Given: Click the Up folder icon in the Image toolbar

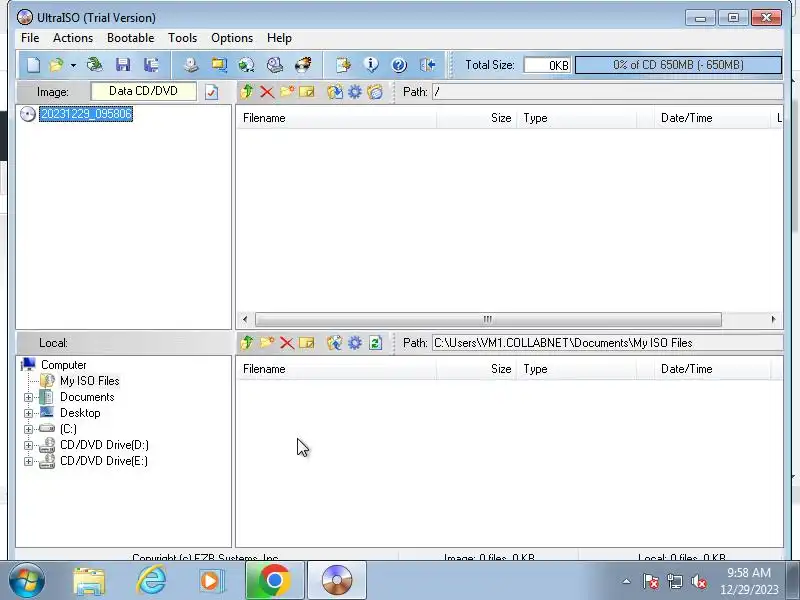Looking at the screenshot, I should pyautogui.click(x=247, y=91).
